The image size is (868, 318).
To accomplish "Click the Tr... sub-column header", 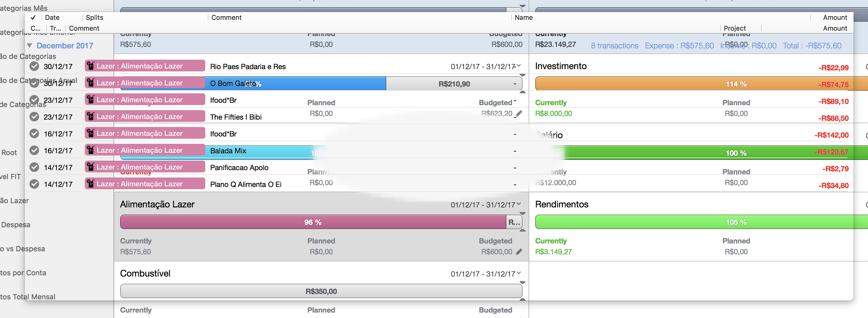I will [x=55, y=28].
